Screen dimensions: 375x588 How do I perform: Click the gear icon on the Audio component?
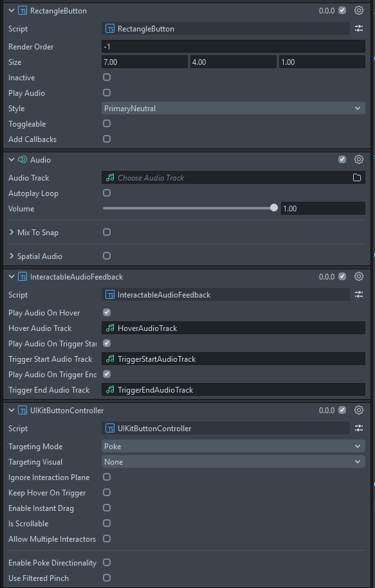click(x=358, y=159)
